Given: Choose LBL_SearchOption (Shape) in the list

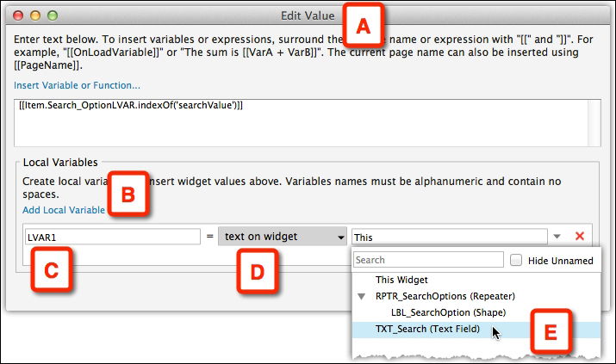Looking at the screenshot, I should (x=448, y=312).
